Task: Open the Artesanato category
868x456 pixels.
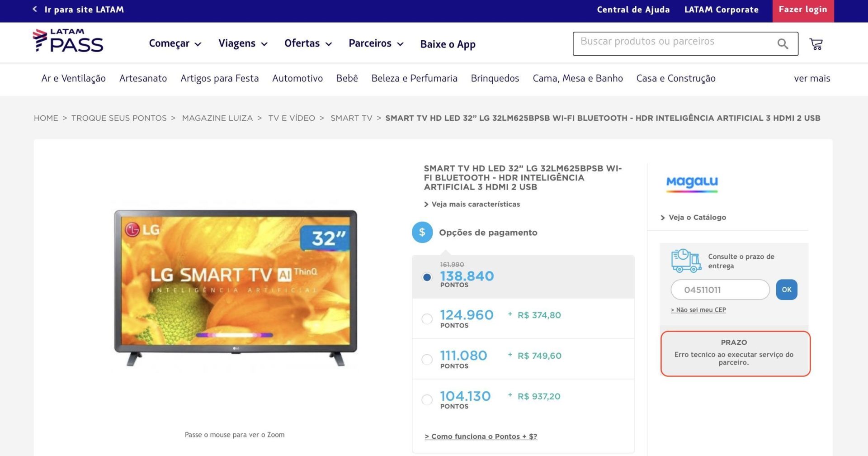Action: [143, 78]
